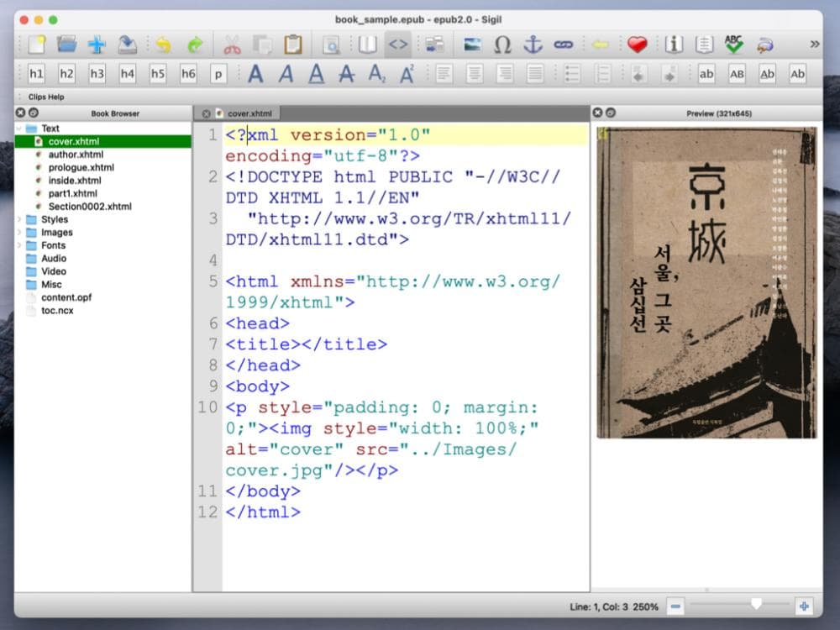The width and height of the screenshot is (840, 630).
Task: Insert an image file icon
Action: (472, 45)
